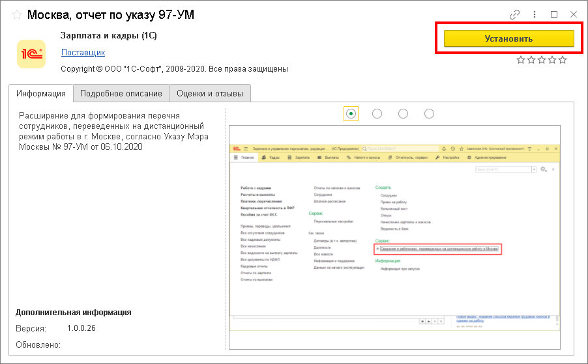Click the yellow 1C logo icon
Image resolution: width=588 pixels, height=364 pixels.
[31, 54]
